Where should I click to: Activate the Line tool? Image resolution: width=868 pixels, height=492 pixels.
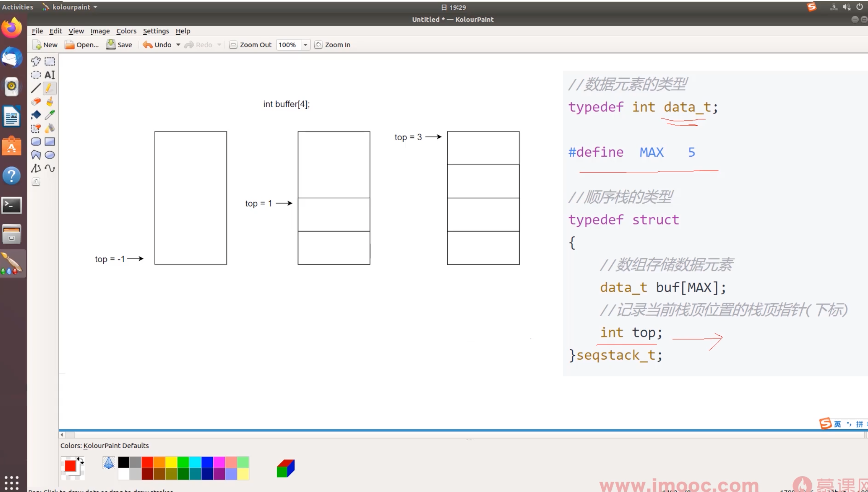point(36,88)
